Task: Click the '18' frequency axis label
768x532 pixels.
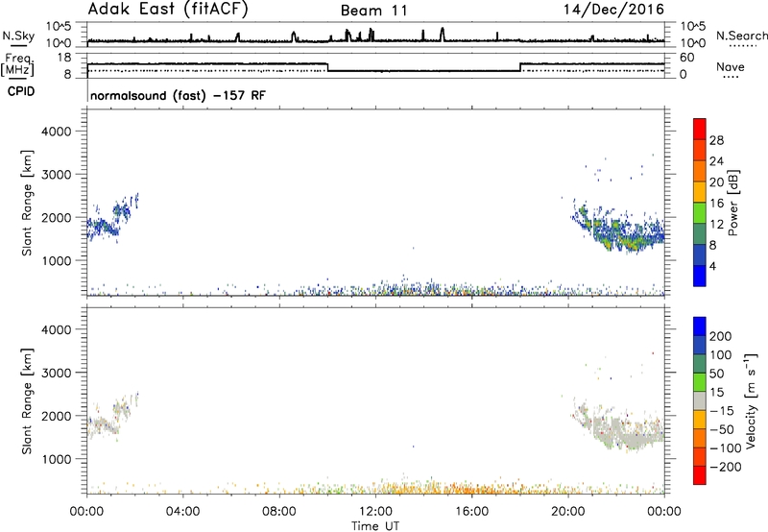Action: pyautogui.click(x=65, y=58)
